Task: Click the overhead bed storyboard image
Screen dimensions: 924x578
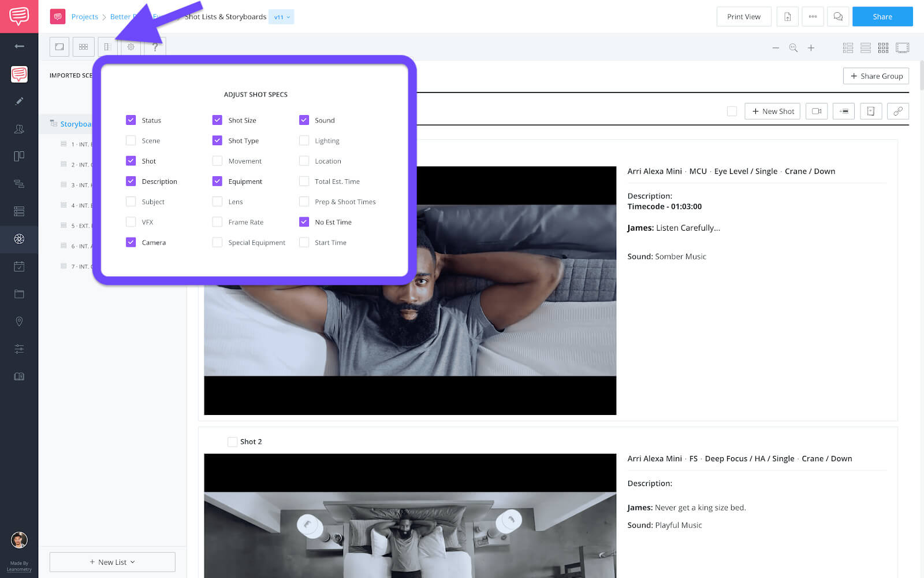Action: pyautogui.click(x=410, y=516)
